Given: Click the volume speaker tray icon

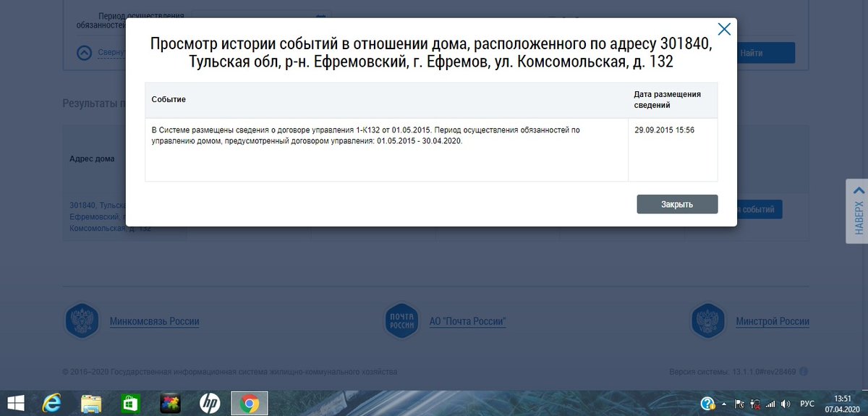Looking at the screenshot, I should click(786, 404).
